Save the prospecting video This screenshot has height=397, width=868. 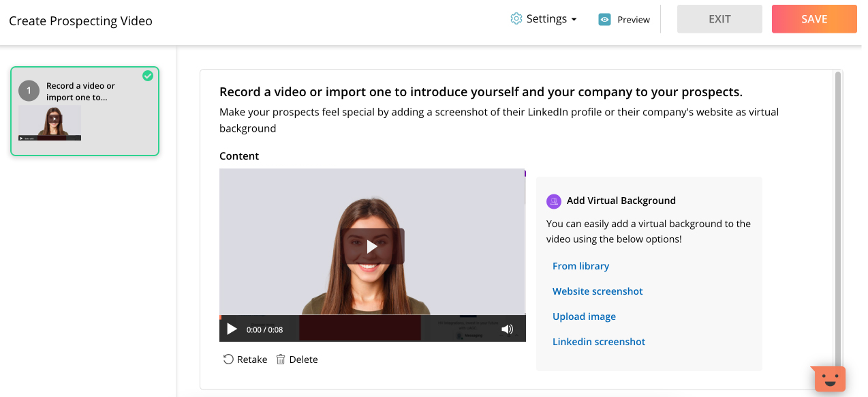813,19
